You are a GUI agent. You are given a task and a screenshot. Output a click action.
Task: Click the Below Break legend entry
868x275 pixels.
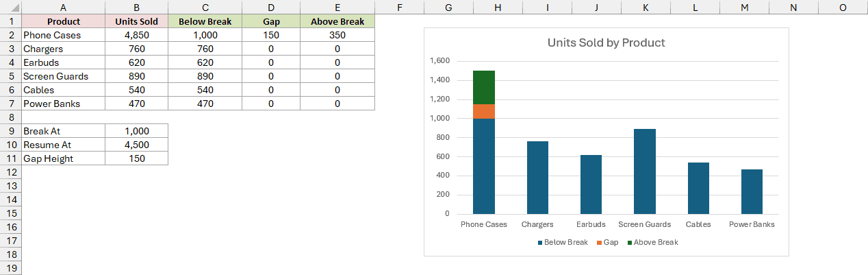click(x=563, y=242)
